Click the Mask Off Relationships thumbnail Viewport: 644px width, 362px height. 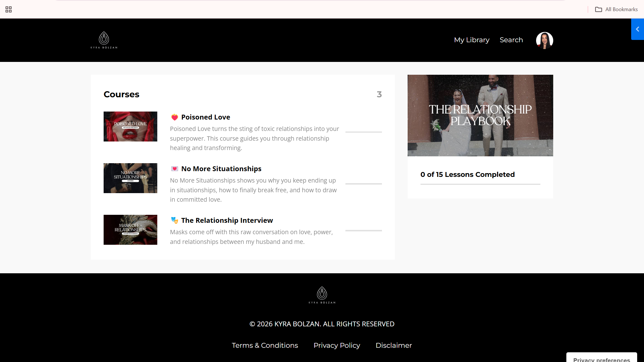[130, 230]
